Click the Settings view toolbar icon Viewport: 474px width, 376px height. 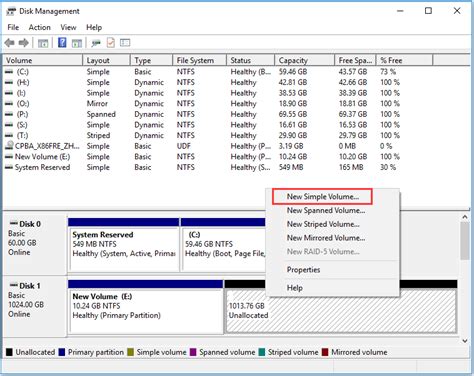pyautogui.click(x=125, y=43)
